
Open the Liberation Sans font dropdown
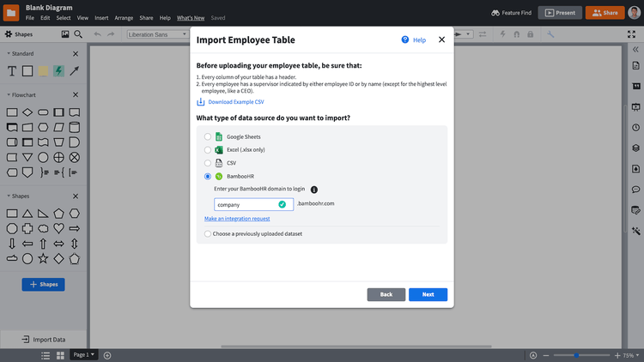point(157,34)
